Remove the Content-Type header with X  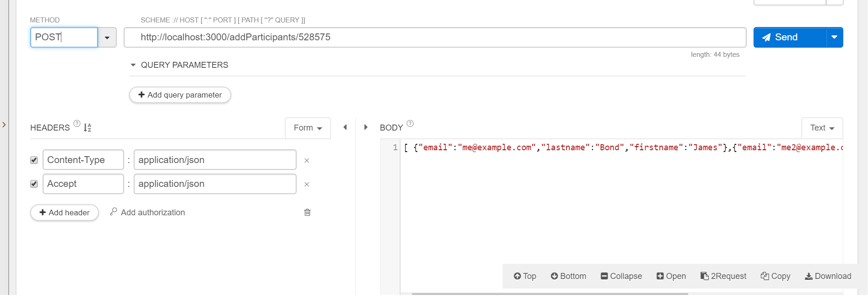pyautogui.click(x=307, y=160)
